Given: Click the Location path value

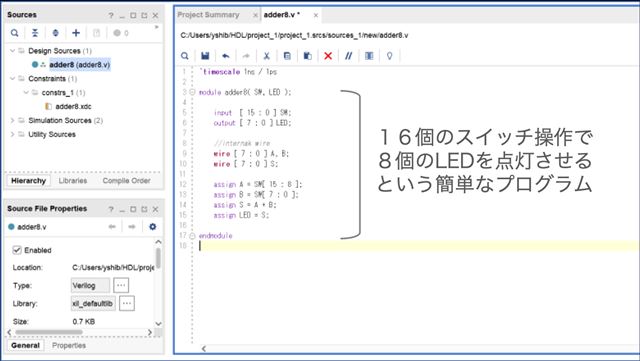Looking at the screenshot, I should tap(113, 268).
